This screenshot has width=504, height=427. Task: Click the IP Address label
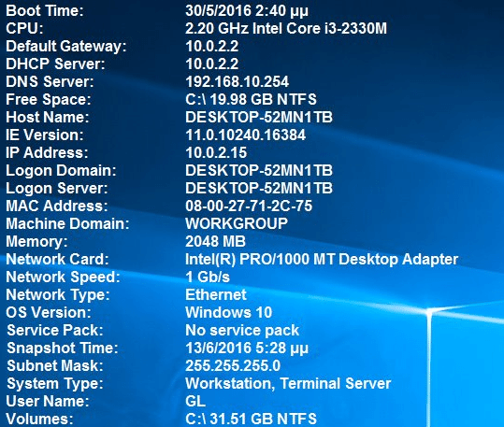[x=47, y=152]
